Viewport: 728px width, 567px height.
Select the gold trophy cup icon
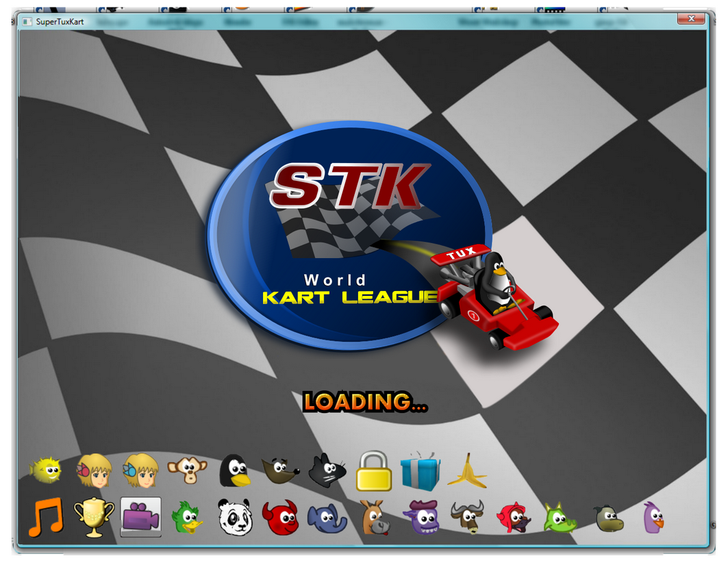tap(94, 517)
